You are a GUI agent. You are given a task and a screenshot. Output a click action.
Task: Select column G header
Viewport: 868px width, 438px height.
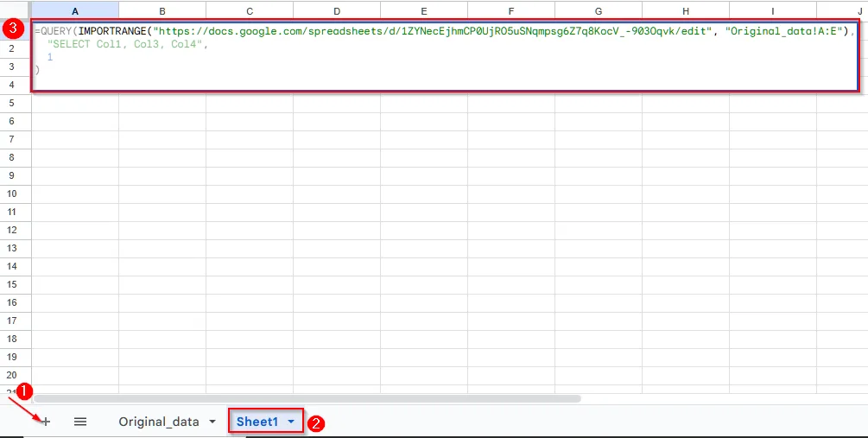pos(599,10)
